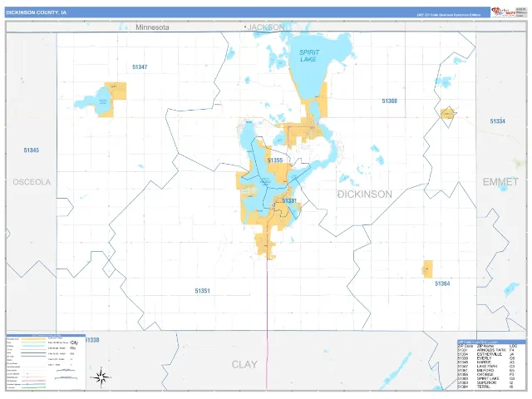This screenshot has height=399, width=532.
Task: Click the blue ZIP index table header
Action: pos(491,342)
